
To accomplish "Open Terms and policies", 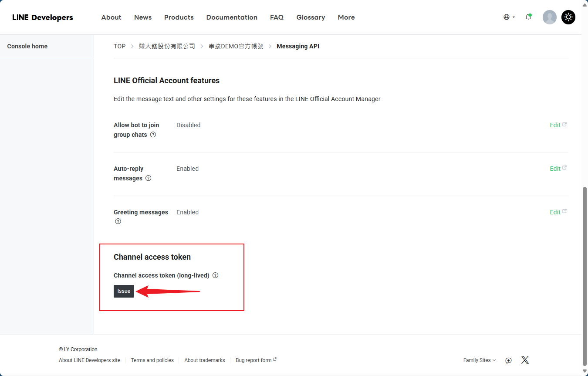I will [152, 360].
